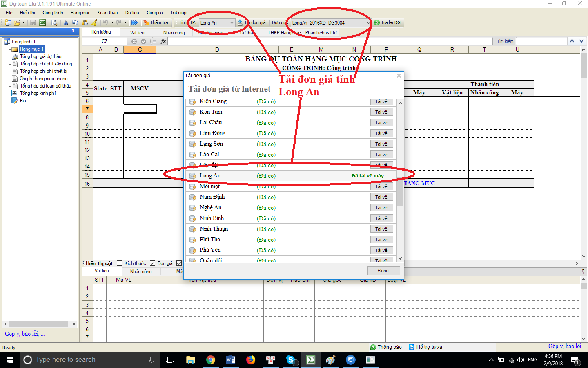Expand the LongAn_2016XD_DG3084 price dropdown
Viewport: 588px width, 368px height.
click(368, 23)
